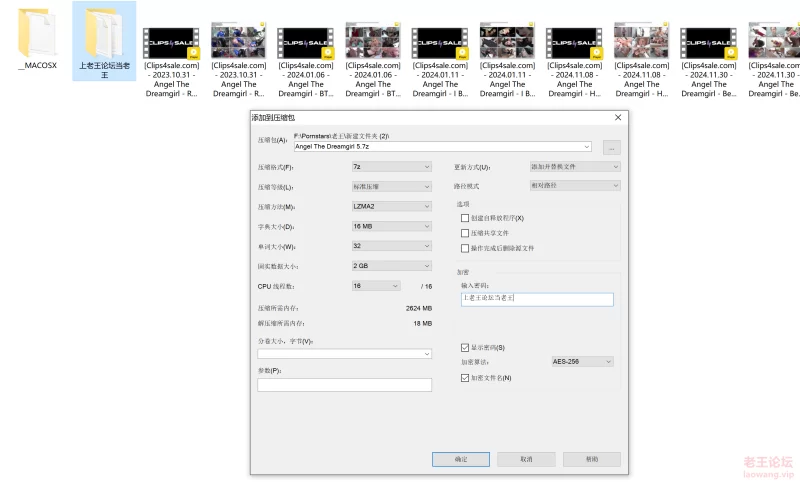Click the browse '...' button for archive path
The image size is (800, 482).
coord(611,147)
